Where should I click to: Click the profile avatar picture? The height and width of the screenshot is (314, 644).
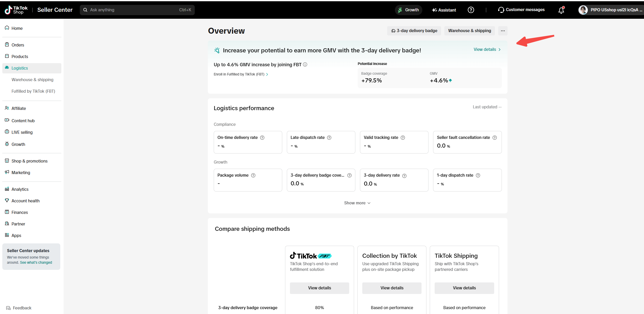tap(583, 10)
